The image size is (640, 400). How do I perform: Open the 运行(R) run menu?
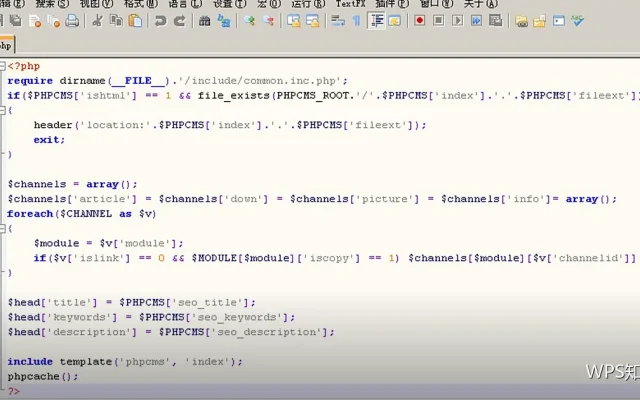(x=308, y=4)
